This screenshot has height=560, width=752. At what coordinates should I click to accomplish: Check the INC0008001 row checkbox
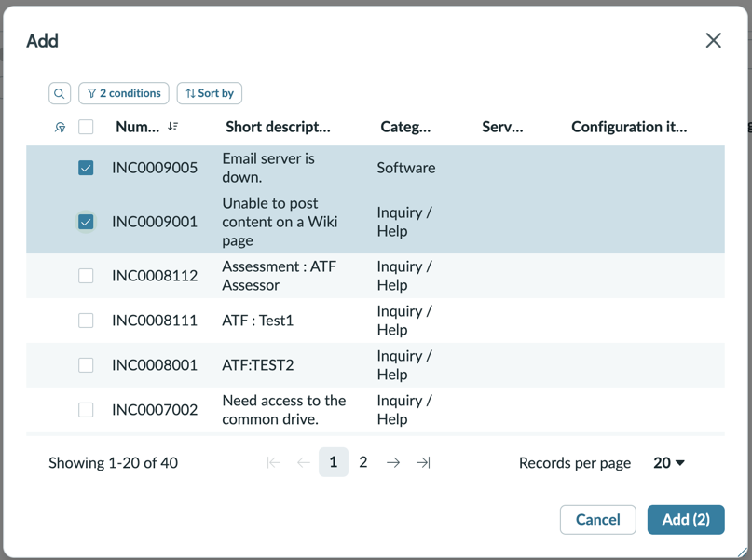86,365
